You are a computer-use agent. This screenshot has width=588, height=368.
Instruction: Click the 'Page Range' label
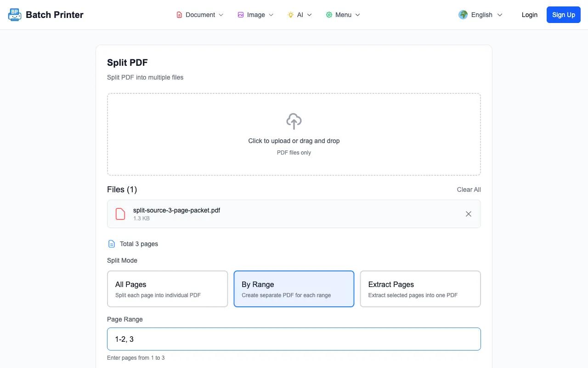[125, 319]
